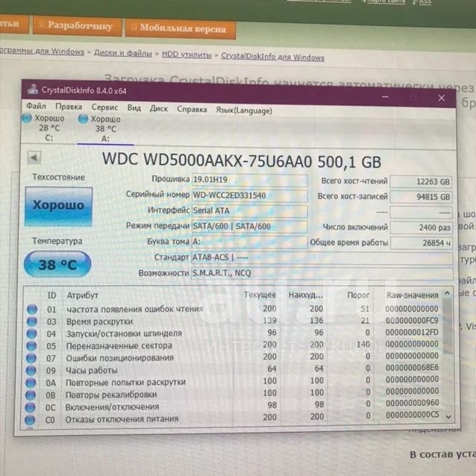Click the serial number field WD-WCC2ED331540

click(249, 195)
